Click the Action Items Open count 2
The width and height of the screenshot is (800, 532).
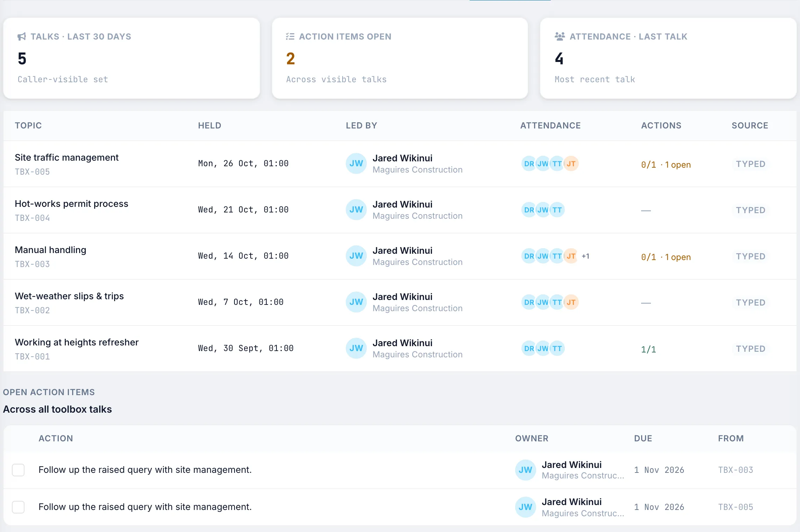point(290,58)
